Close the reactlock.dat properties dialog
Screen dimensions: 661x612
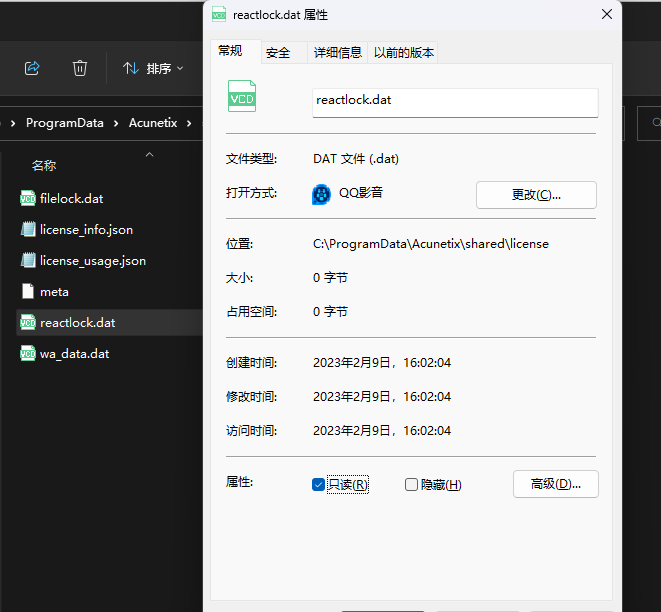[x=607, y=14]
